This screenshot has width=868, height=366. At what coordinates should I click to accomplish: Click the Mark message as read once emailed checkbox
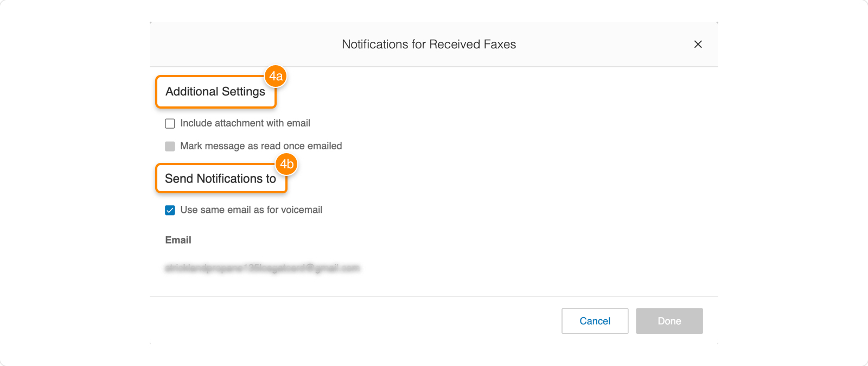click(170, 146)
